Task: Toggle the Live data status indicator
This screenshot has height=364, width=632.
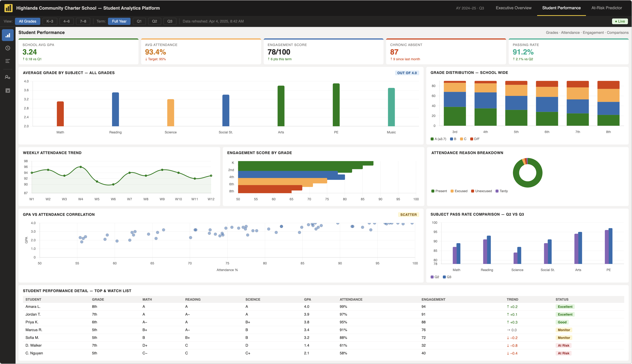Action: (620, 21)
